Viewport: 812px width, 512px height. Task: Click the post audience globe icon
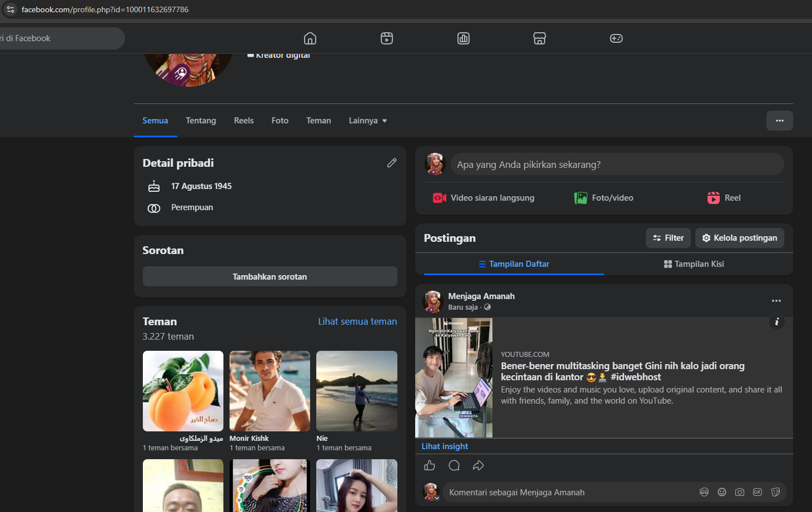click(x=487, y=307)
